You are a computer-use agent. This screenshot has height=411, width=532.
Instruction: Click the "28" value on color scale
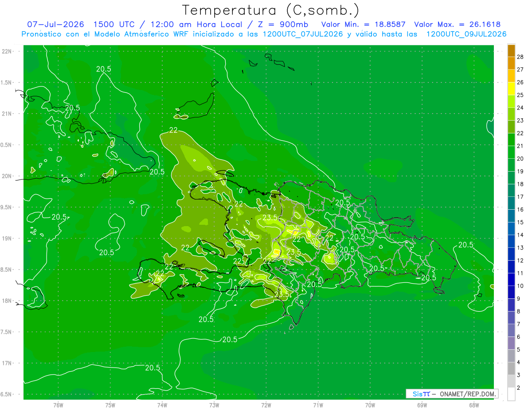click(x=520, y=57)
